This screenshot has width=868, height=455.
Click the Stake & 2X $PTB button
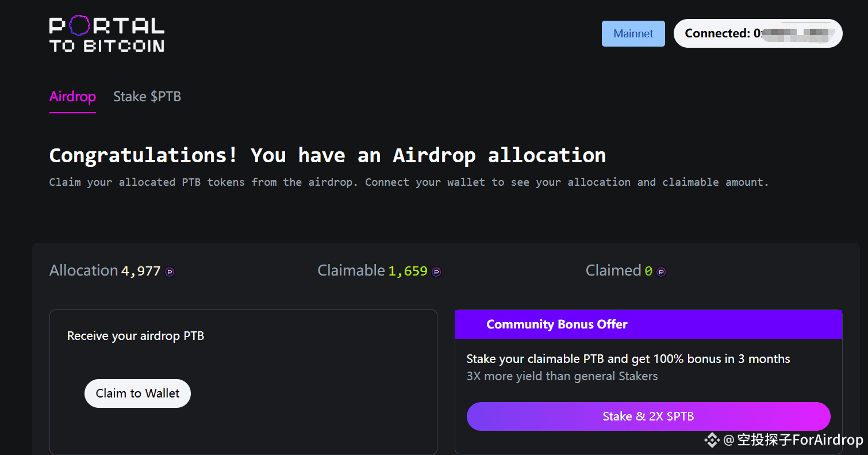pyautogui.click(x=648, y=416)
